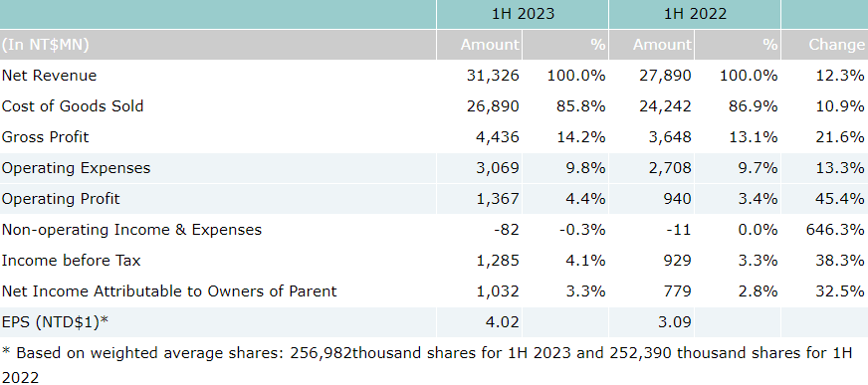Screen dimensions: 868x385
Task: Click the 31,326 net revenue amount
Action: 493,76
